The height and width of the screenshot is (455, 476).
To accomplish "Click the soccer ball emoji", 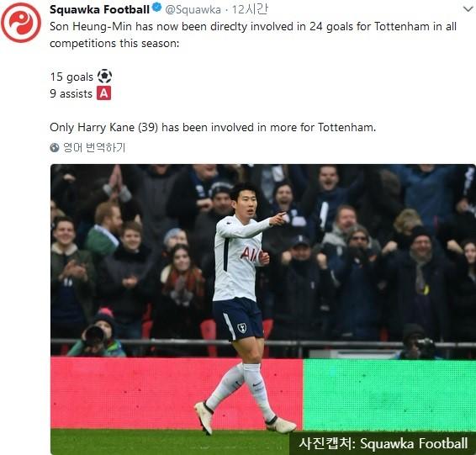I will (x=104, y=77).
